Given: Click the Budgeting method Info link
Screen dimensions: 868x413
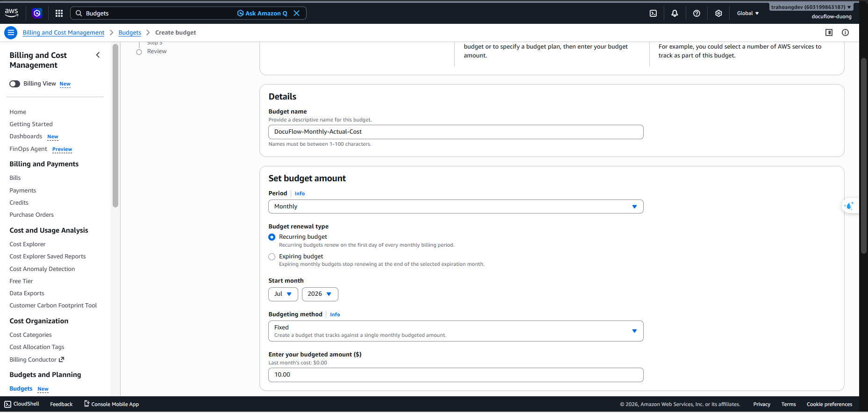Looking at the screenshot, I should [x=335, y=314].
